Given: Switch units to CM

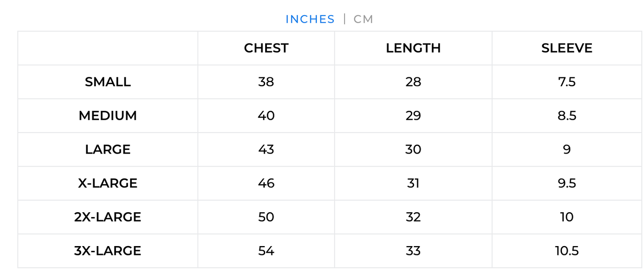Looking at the screenshot, I should [x=363, y=19].
